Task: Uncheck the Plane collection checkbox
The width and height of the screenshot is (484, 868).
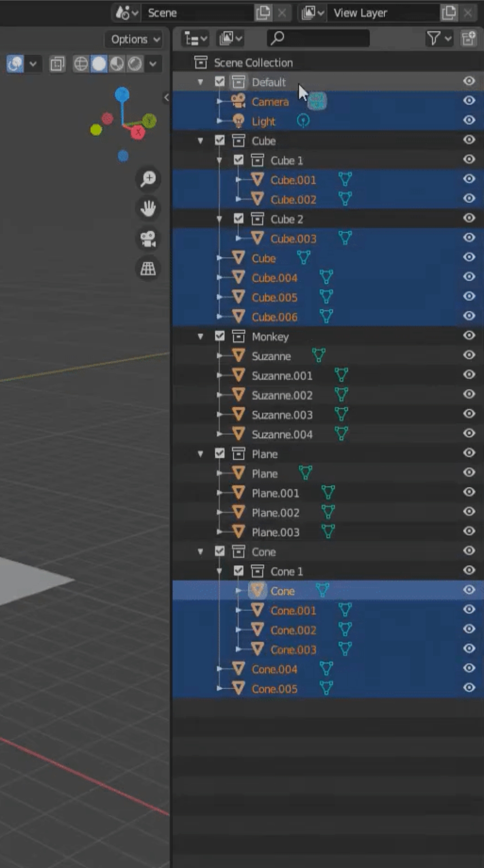Action: click(219, 453)
